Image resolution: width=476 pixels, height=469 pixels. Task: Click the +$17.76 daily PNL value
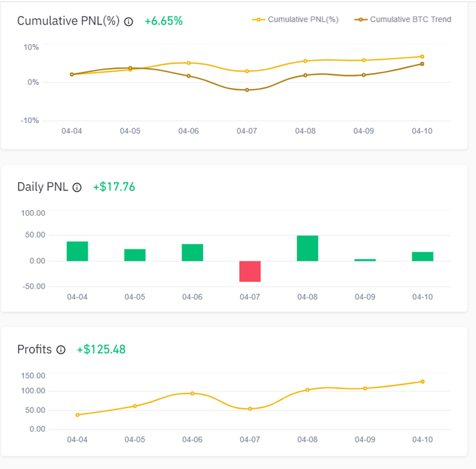[x=114, y=186]
